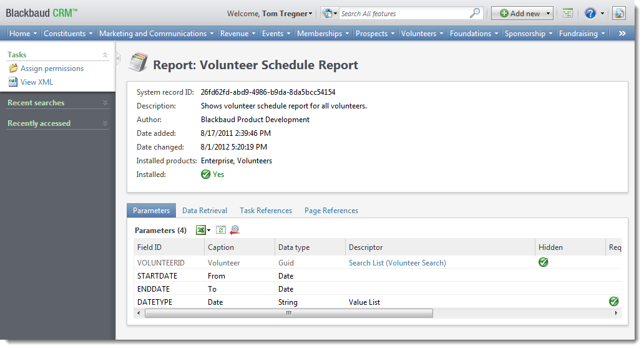Viewport: 644px width, 349px height.
Task: Select the Parameters tab
Action: coord(151,211)
